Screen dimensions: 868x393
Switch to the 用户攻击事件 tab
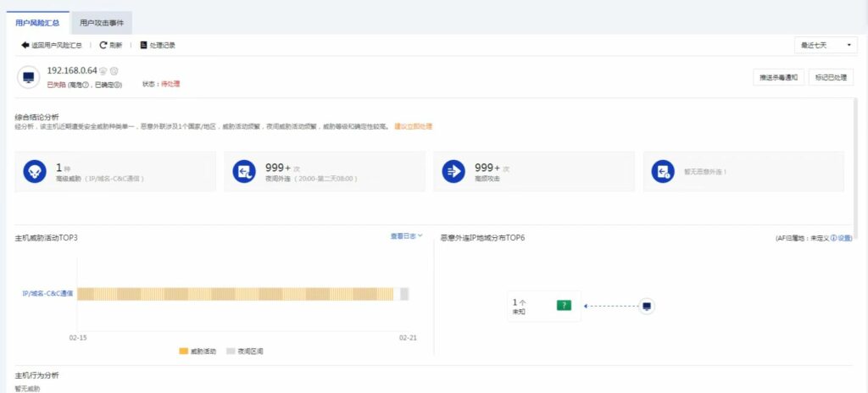point(102,23)
